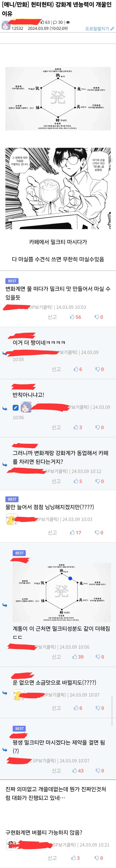Viewport: 116px width, 868px height.
Task: Downvote the comment with 17 likes
Action: point(97,533)
